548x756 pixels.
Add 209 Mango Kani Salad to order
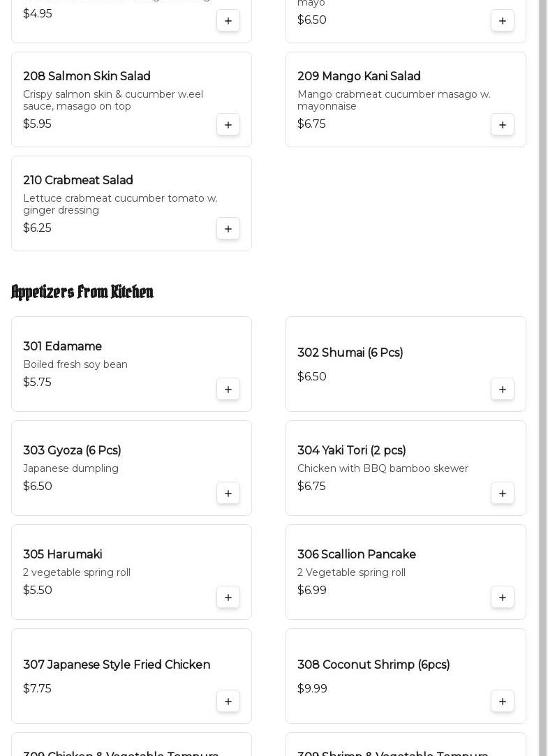(x=503, y=125)
